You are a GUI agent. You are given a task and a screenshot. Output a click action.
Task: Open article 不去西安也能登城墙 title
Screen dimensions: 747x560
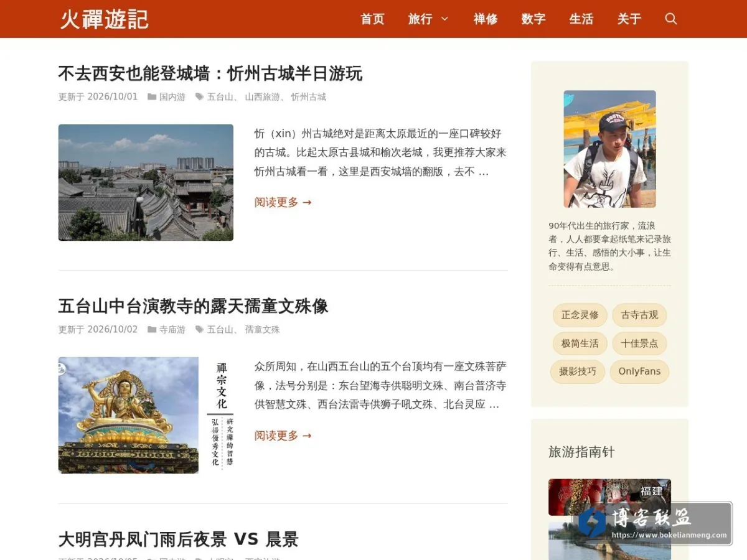[x=210, y=73]
